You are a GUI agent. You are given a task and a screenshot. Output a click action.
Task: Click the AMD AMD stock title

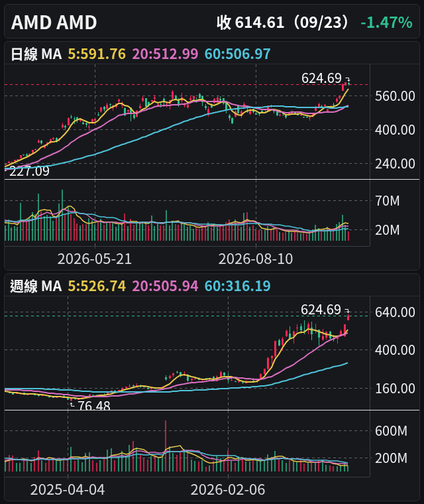[54, 23]
